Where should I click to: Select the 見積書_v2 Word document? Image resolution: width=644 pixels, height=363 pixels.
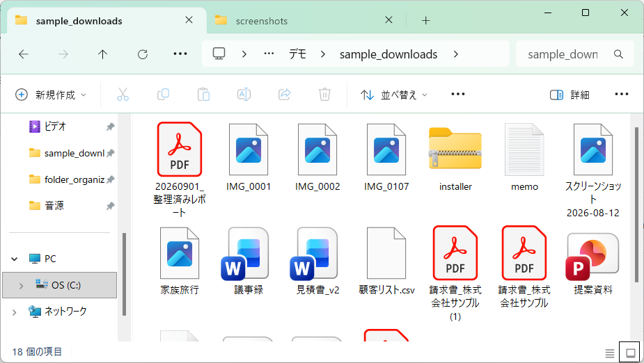tap(317, 261)
